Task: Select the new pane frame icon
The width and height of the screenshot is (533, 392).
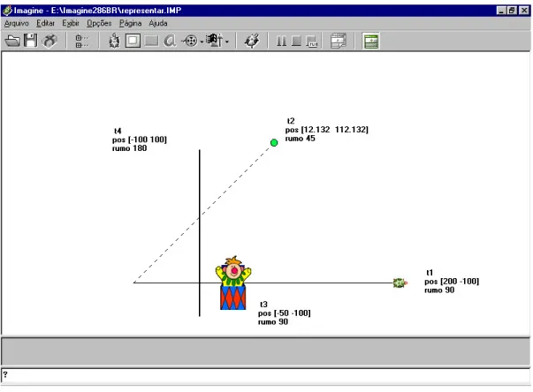Action: 133,41
